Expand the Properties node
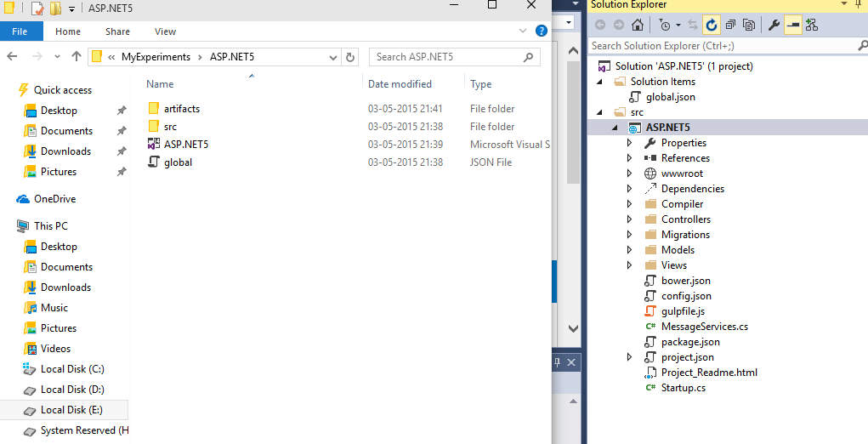The width and height of the screenshot is (868, 444). click(x=629, y=143)
